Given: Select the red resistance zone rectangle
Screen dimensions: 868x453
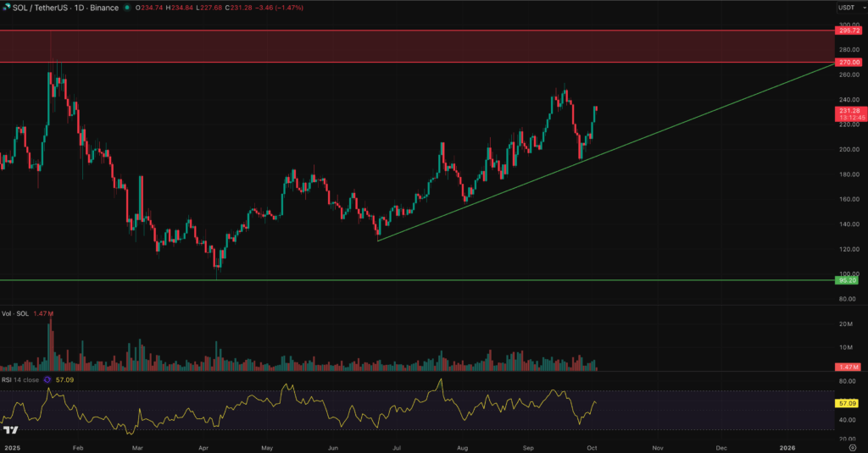Looking at the screenshot, I should point(415,47).
